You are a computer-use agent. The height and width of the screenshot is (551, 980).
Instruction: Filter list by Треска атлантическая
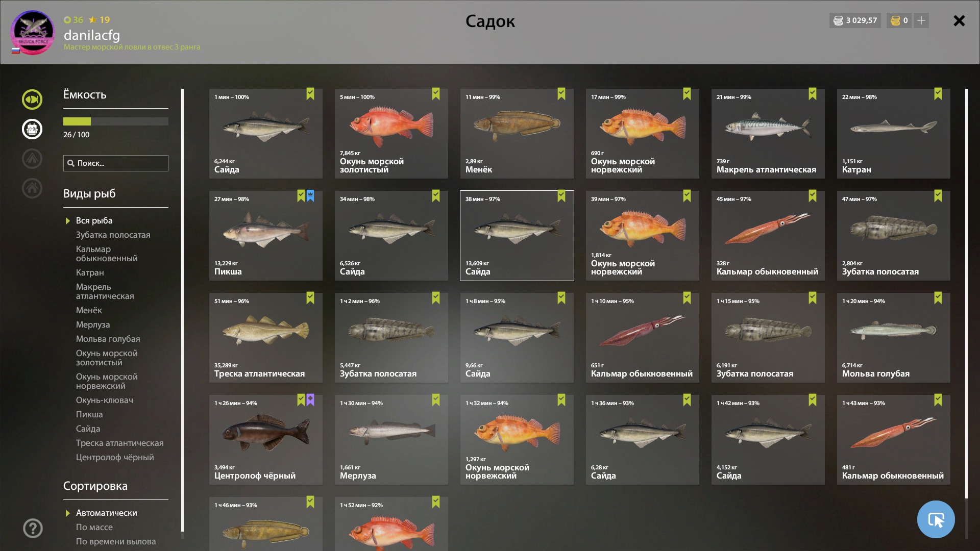click(120, 443)
